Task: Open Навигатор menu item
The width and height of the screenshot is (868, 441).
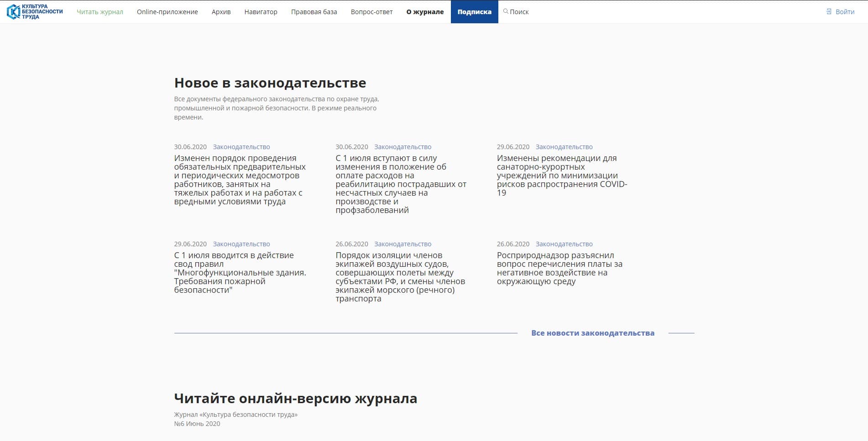Action: 261,12
